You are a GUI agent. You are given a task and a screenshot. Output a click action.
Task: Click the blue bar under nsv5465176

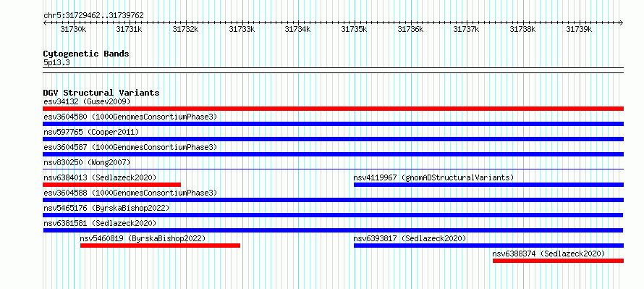pos(333,215)
